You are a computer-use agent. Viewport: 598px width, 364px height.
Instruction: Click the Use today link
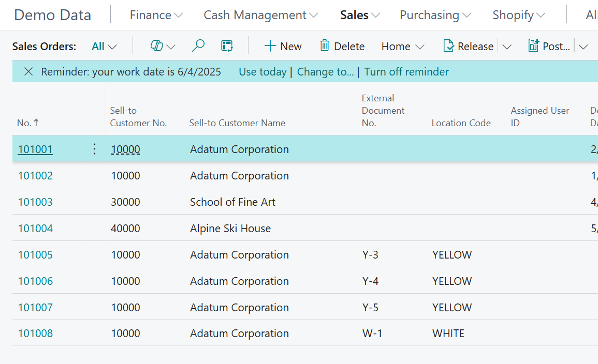click(262, 71)
